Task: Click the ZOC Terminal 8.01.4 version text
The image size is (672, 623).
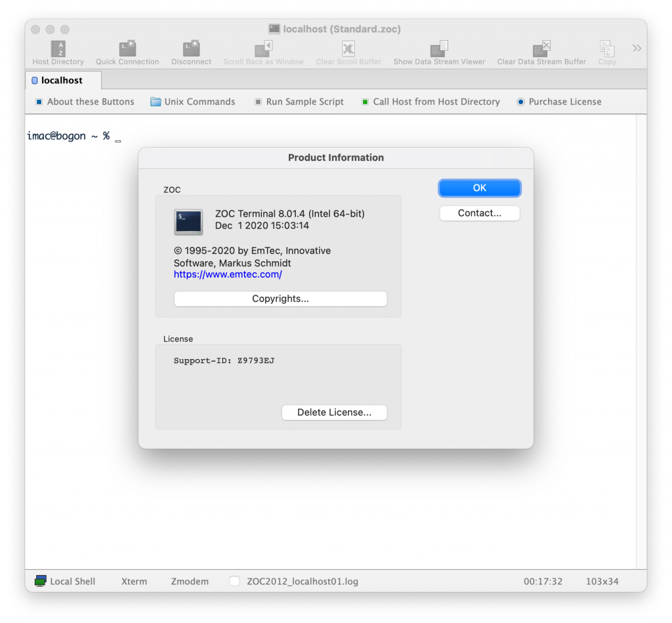Action: click(x=289, y=213)
